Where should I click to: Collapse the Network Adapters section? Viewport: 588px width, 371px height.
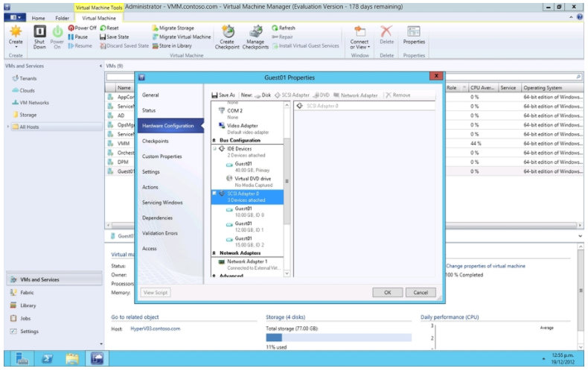coord(214,253)
